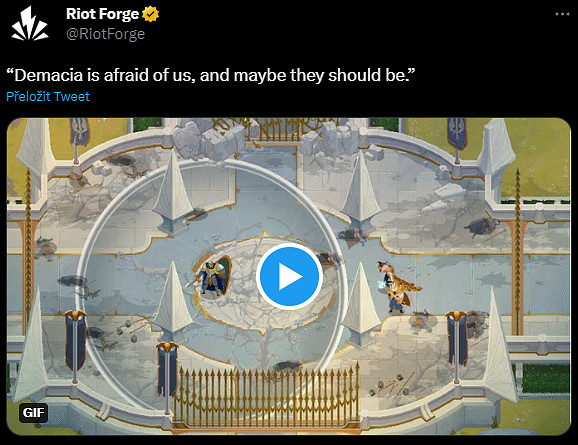Click the GIF label badge
Image resolution: width=578 pixels, height=445 pixels.
coord(34,413)
